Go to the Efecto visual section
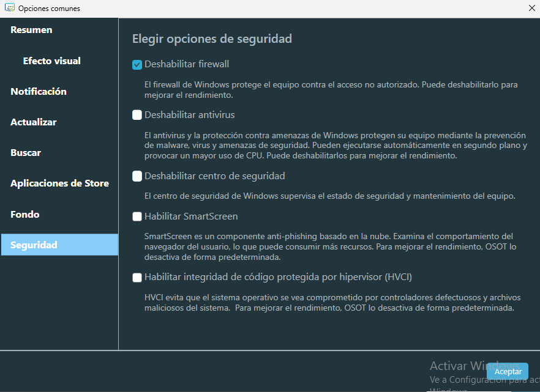Screen dimensions: 540x392 [51, 61]
